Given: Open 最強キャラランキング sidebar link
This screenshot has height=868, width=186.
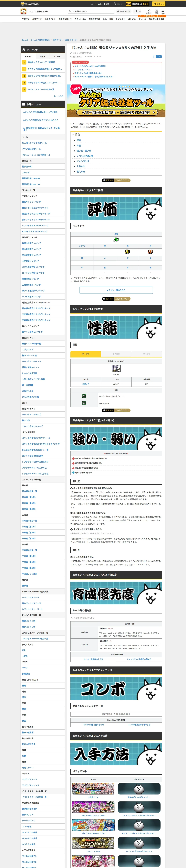Looking at the screenshot, I should [31, 202].
